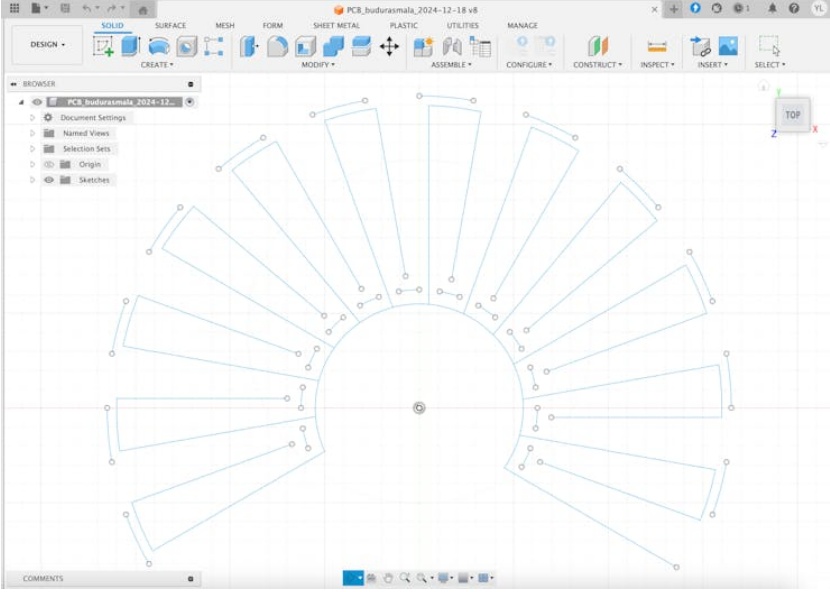Click the Offset Plane construct icon
Viewport: 830px width, 592px height.
pos(597,46)
